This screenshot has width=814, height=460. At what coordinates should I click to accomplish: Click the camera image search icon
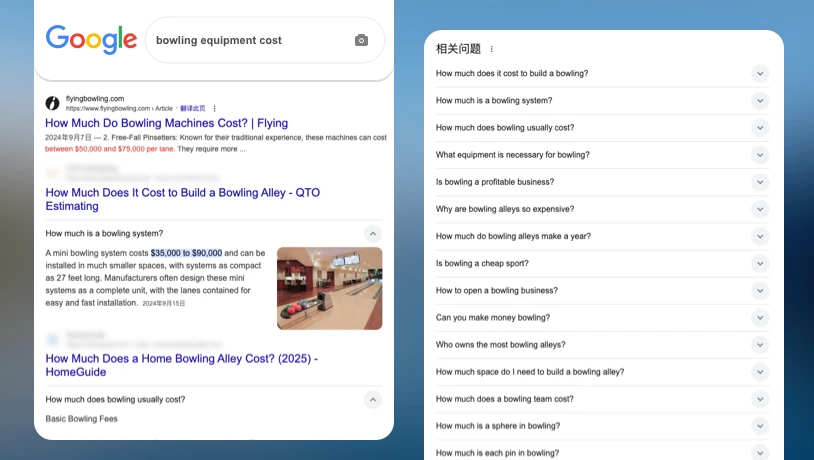pyautogui.click(x=361, y=40)
